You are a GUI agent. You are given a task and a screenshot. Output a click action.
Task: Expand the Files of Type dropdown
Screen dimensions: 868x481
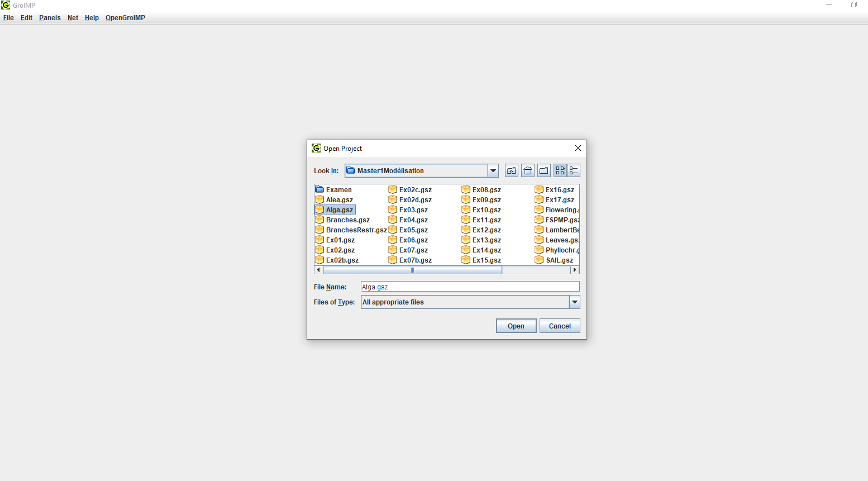(x=574, y=302)
